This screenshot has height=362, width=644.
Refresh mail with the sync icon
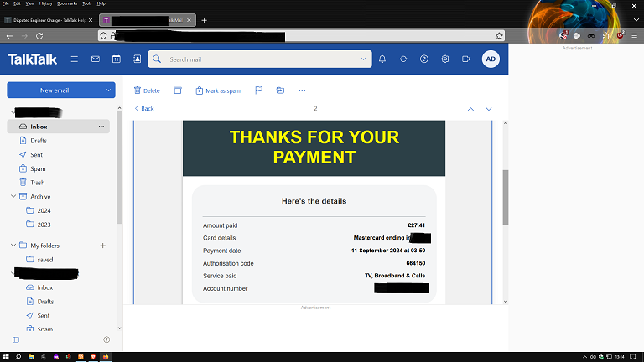403,59
